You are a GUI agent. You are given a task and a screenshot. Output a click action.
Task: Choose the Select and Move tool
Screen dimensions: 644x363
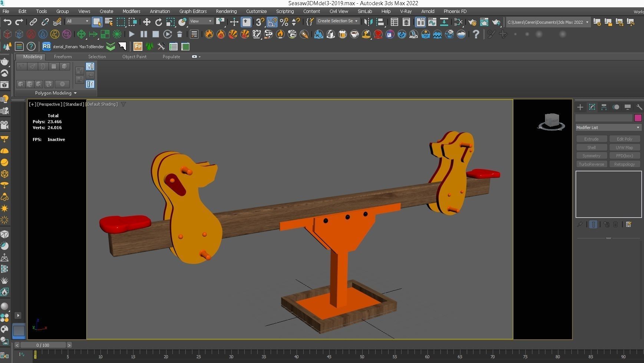coord(147,22)
